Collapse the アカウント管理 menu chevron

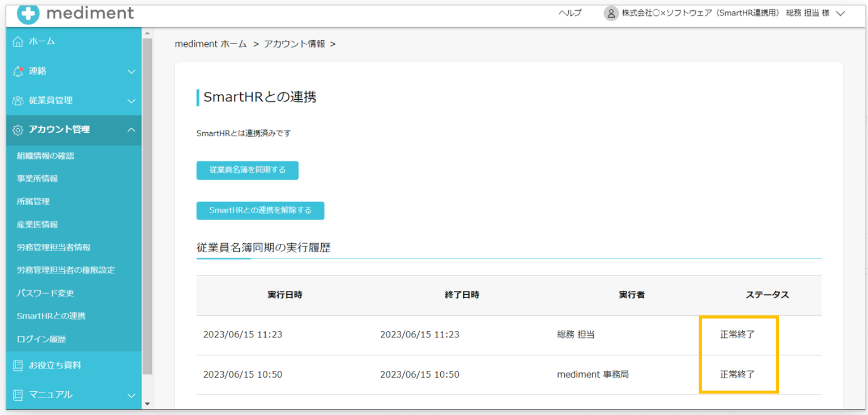point(131,130)
